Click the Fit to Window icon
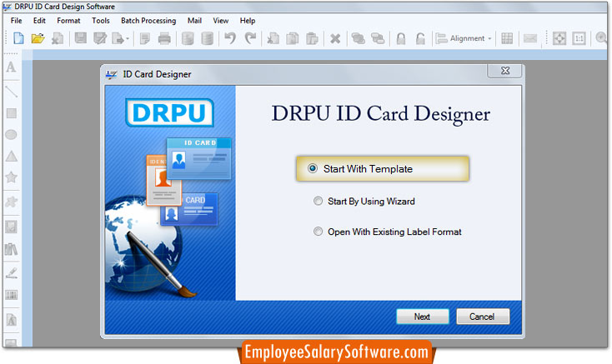Image resolution: width=612 pixels, height=364 pixels. pos(559,38)
